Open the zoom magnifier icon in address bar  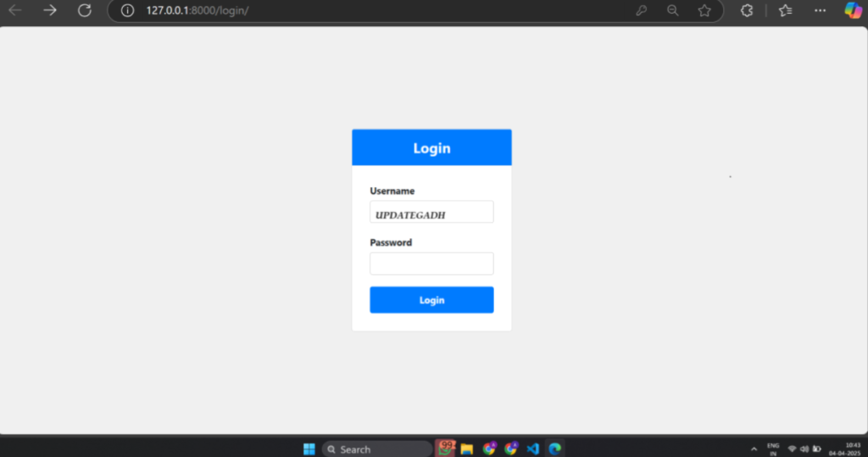672,10
